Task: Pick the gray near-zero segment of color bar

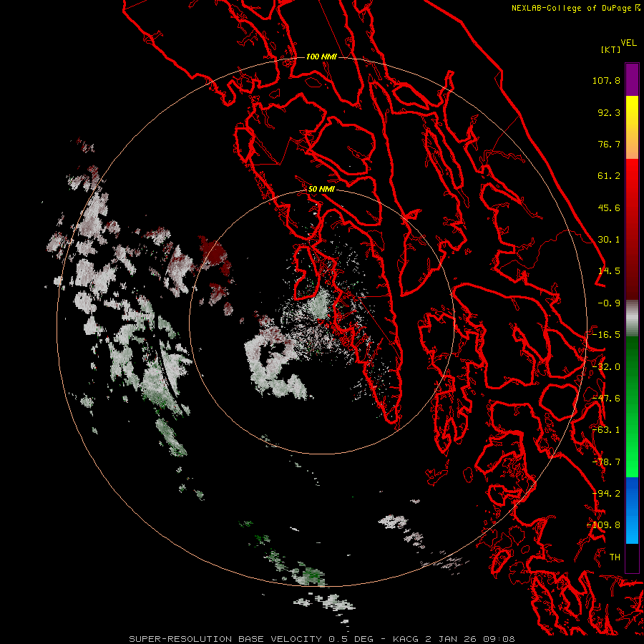Action: click(632, 318)
